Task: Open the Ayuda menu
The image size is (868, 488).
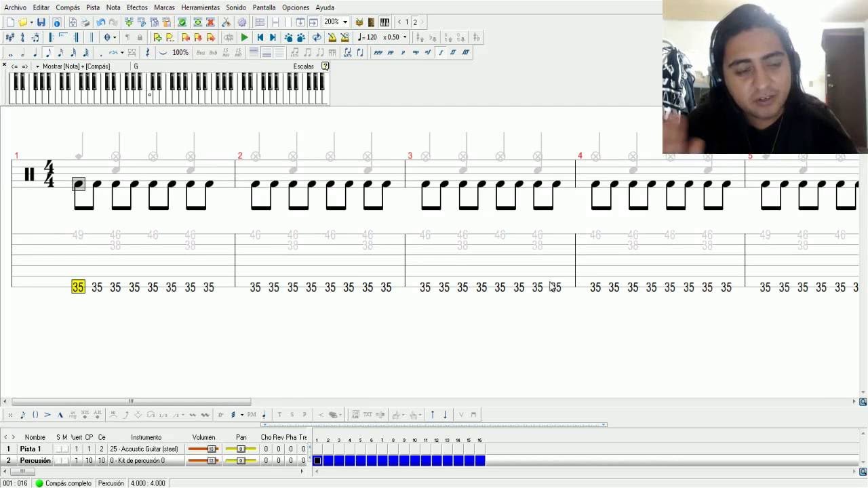Action: click(325, 7)
